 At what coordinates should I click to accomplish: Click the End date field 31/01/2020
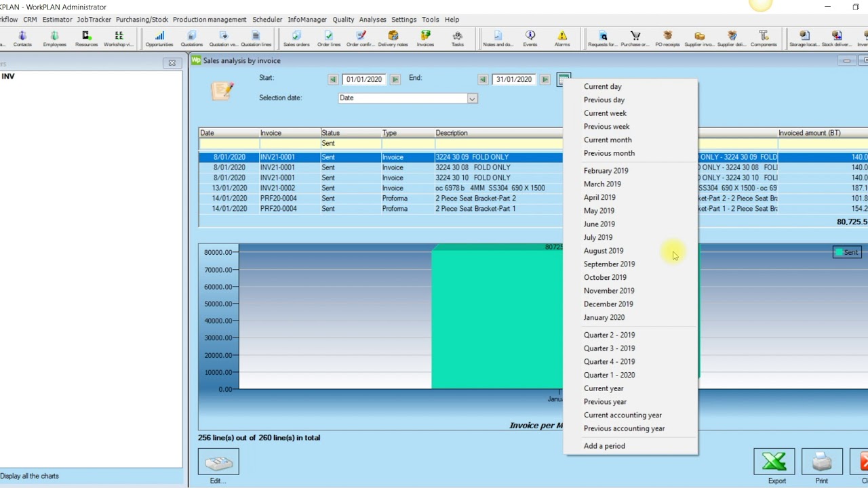tap(515, 79)
